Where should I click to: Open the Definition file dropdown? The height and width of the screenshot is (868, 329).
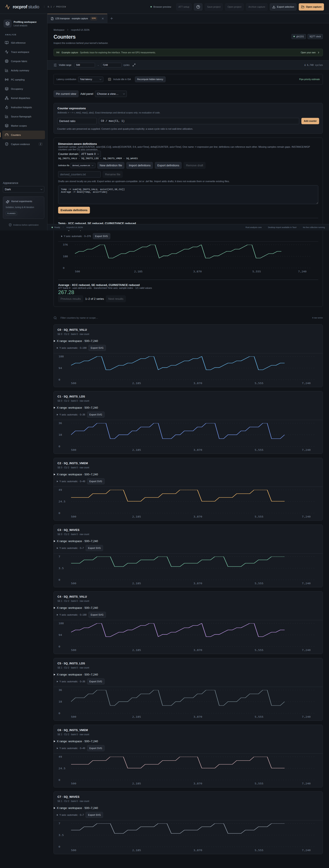coord(83,165)
